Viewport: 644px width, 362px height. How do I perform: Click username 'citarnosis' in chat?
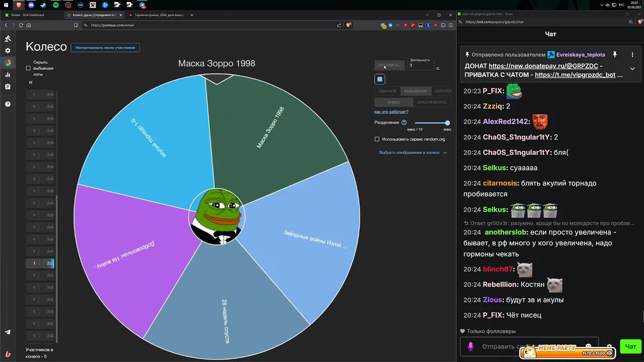coord(500,183)
